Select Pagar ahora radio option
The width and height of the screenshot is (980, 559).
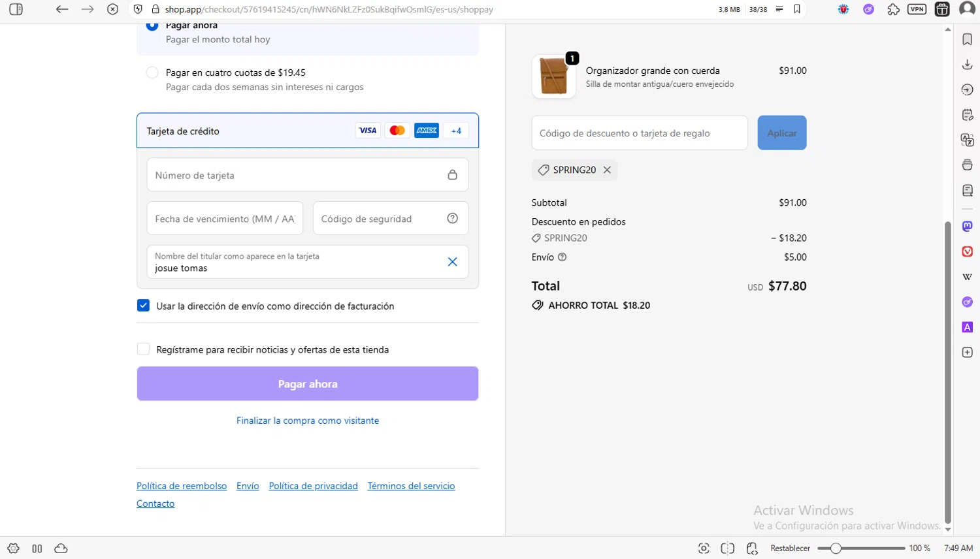click(x=152, y=26)
